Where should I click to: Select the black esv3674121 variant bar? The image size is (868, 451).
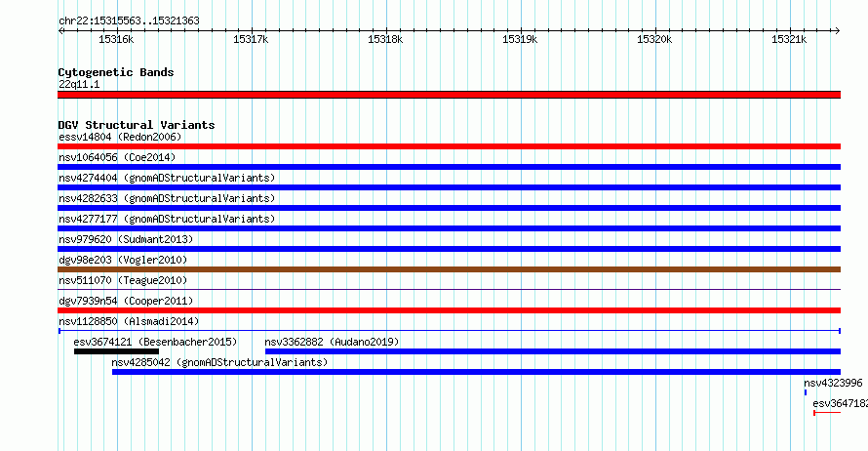116,351
